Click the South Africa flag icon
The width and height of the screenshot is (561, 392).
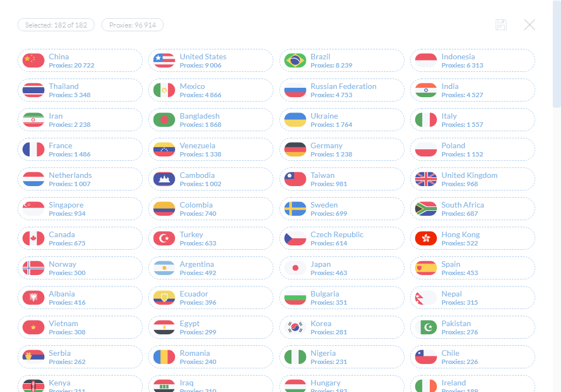tap(426, 209)
